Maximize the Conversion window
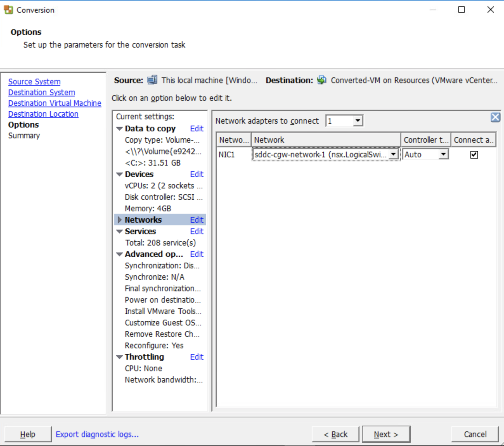This screenshot has height=446, width=504. (x=462, y=10)
